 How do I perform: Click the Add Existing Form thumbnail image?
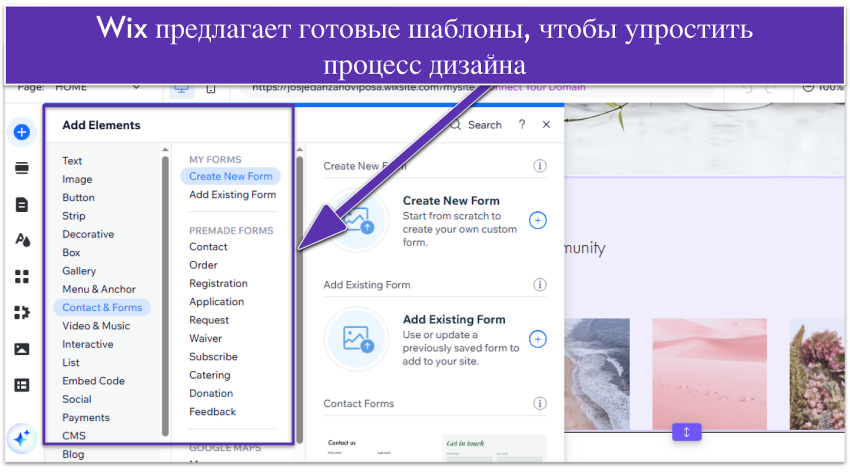pyautogui.click(x=357, y=339)
